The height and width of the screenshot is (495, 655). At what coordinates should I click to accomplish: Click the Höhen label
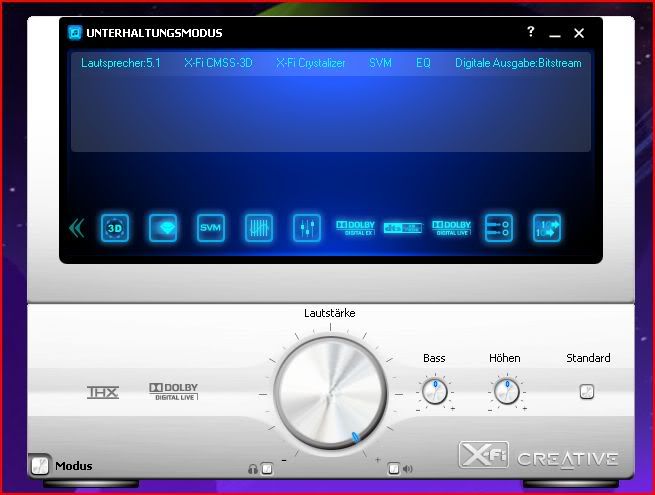click(505, 358)
